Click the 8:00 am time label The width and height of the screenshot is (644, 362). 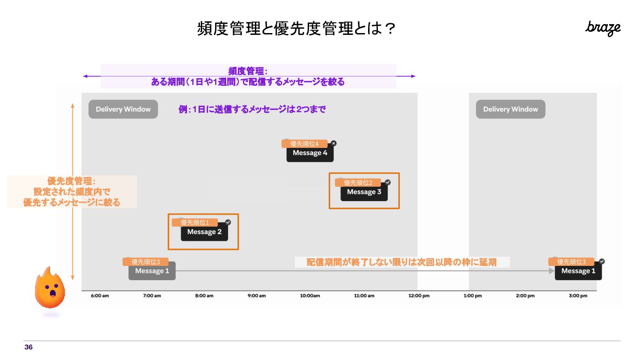(204, 296)
